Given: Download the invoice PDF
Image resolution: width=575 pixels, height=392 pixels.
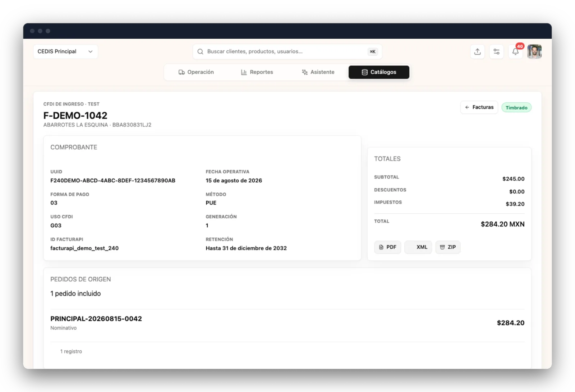Looking at the screenshot, I should 387,247.
